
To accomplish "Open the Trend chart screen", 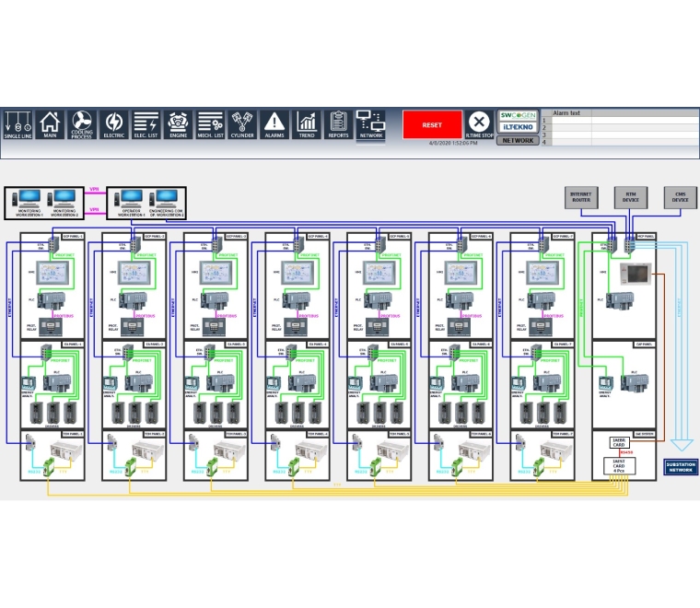I will pyautogui.click(x=307, y=124).
